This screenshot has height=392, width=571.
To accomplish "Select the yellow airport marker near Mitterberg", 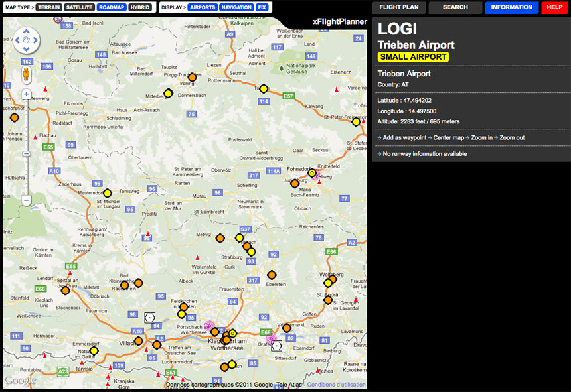I will [x=168, y=93].
